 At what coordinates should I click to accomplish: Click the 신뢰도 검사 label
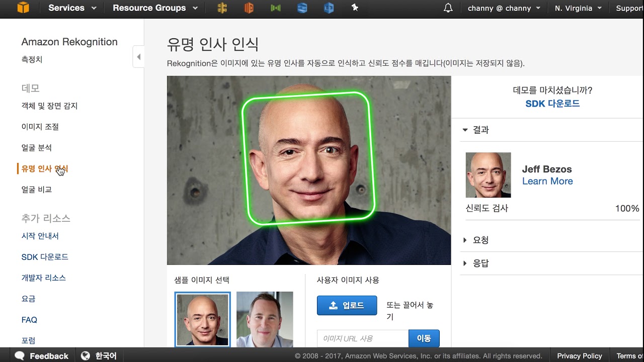(487, 208)
